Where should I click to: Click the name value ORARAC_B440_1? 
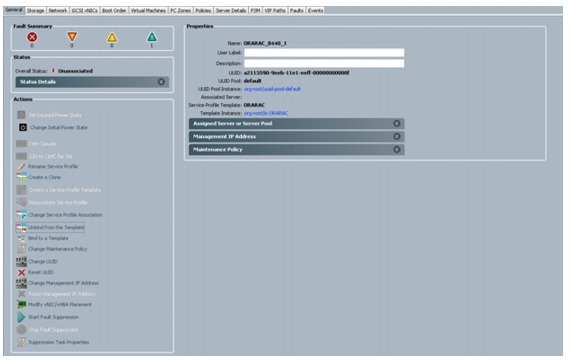pyautogui.click(x=265, y=43)
